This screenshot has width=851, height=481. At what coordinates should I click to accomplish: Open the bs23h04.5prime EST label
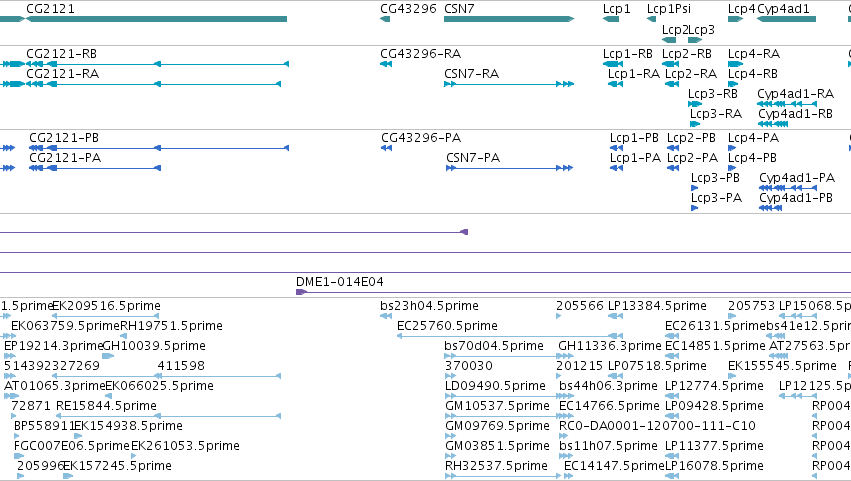(x=429, y=306)
